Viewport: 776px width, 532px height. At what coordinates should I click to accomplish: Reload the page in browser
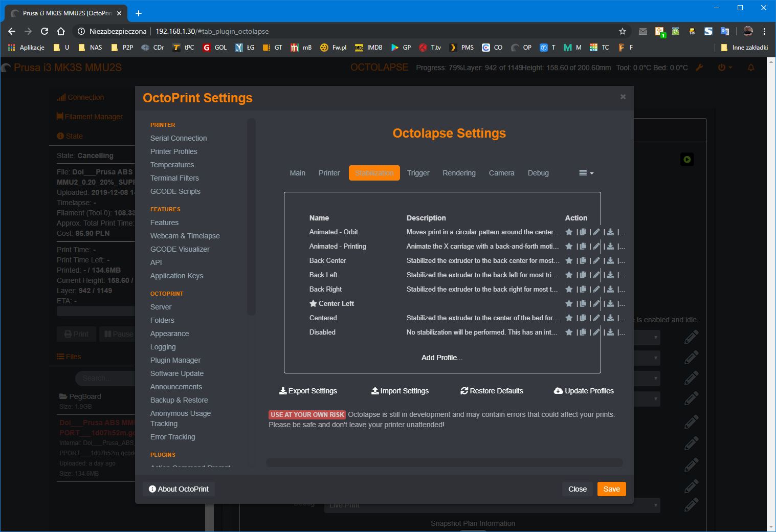(x=45, y=31)
